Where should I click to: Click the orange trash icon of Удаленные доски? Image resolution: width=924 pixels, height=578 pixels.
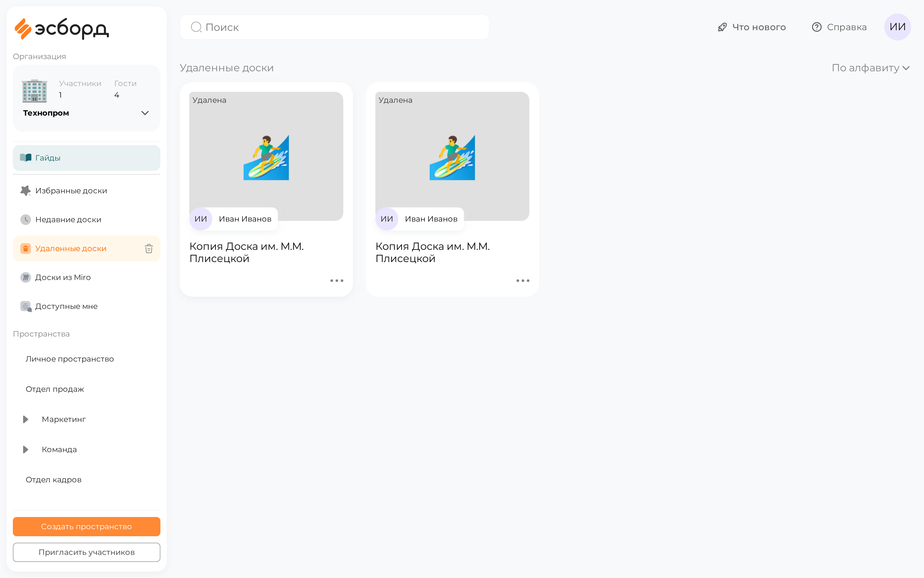(26, 249)
